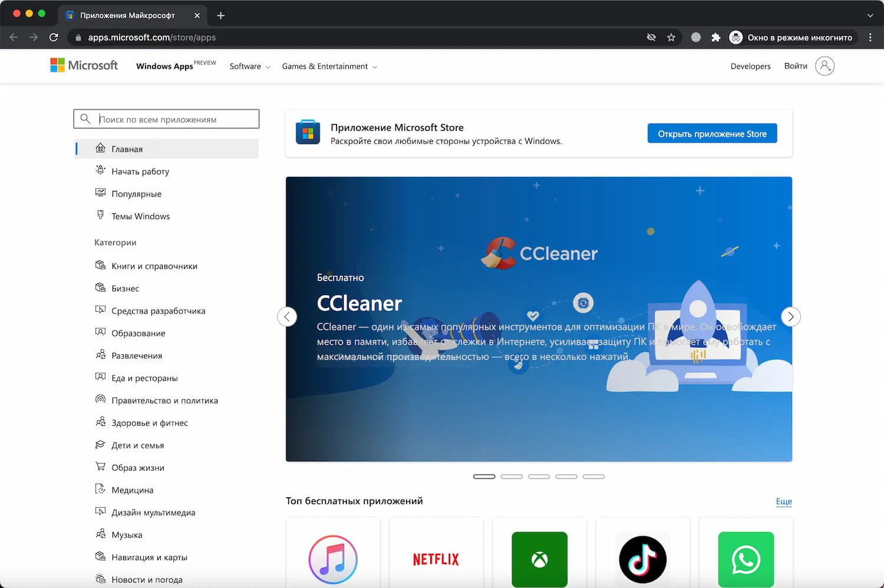Open the TikTok app card
This screenshot has height=588, width=884.
point(643,553)
